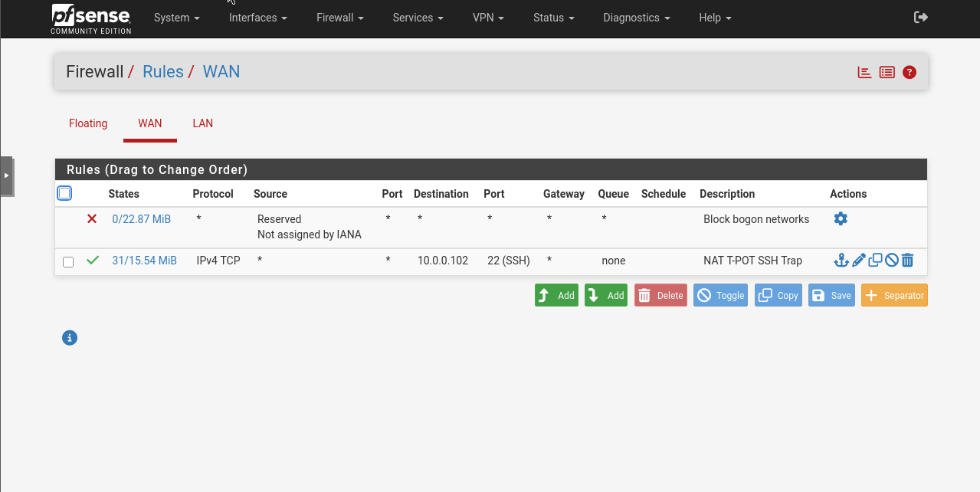The width and height of the screenshot is (980, 492).
Task: Open the System dropdown menu
Action: click(177, 18)
